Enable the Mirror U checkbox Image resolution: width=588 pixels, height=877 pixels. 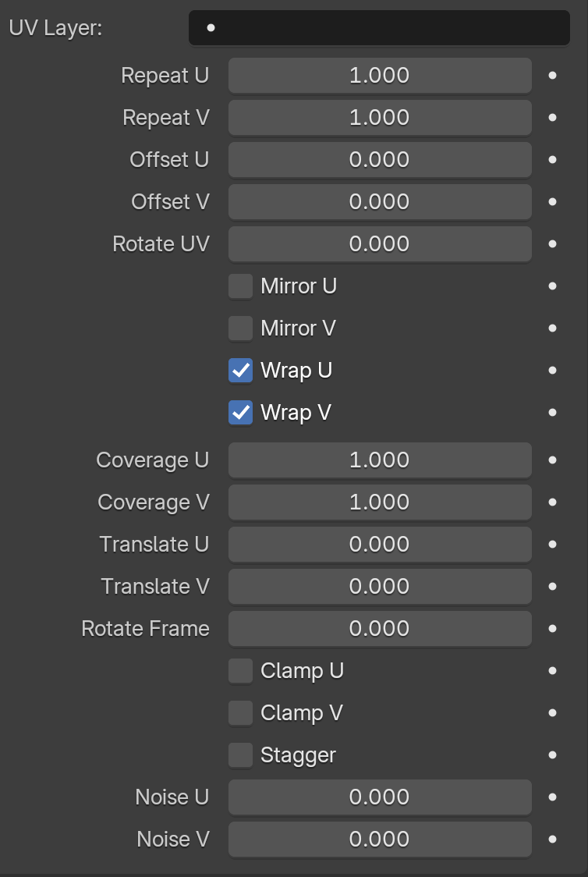point(240,286)
